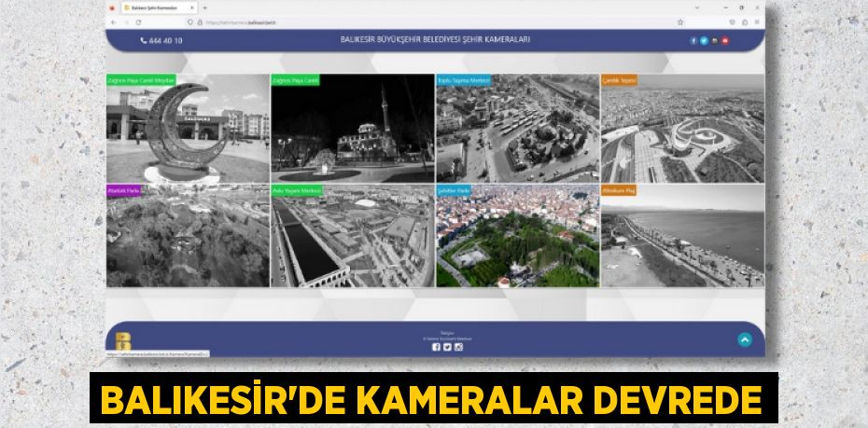Image resolution: width=868 pixels, height=428 pixels.
Task: Select the Atatürk Parkı camera thumbnail
Action: [x=188, y=237]
